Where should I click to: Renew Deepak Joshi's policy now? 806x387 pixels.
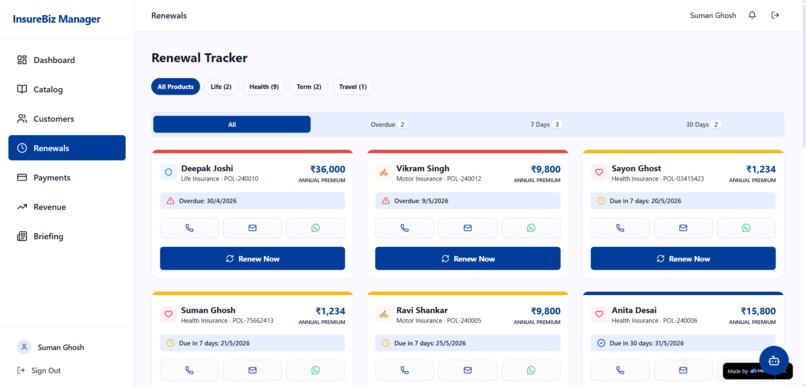click(x=252, y=259)
